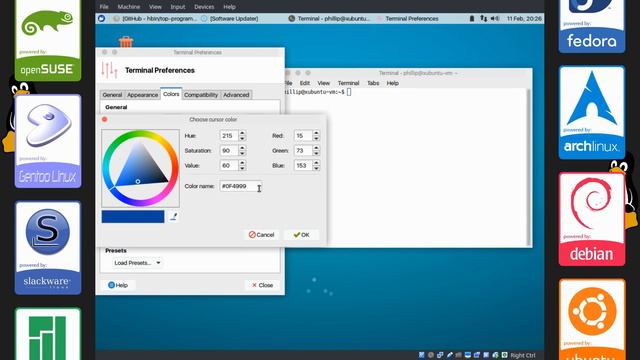Select Terminal Preferences in the taskbar
This screenshot has height=360, width=640.
tap(407, 18)
